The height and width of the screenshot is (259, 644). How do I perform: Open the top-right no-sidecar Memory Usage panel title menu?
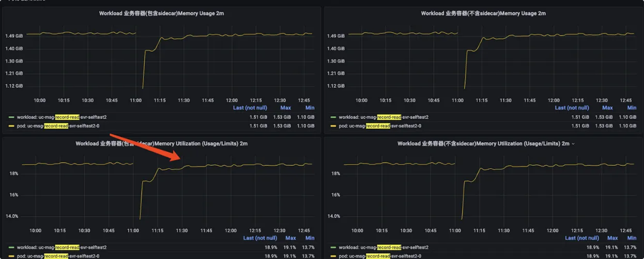483,13
